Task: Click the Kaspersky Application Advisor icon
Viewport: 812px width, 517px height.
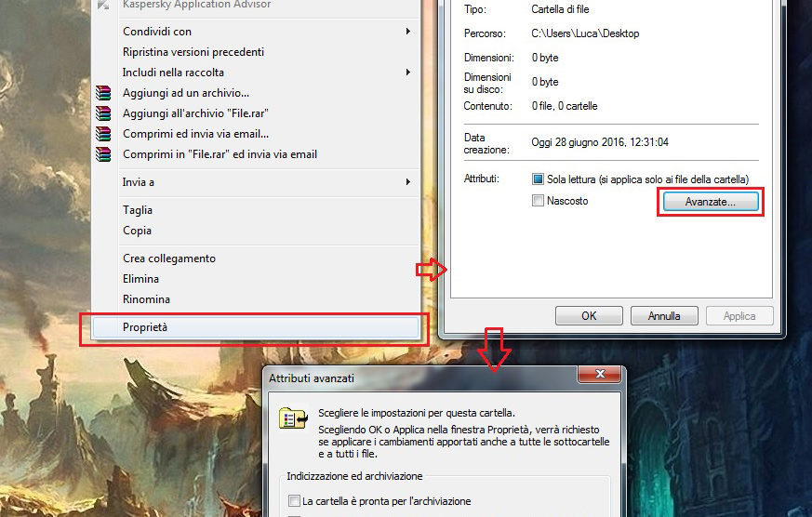Action: point(103,5)
